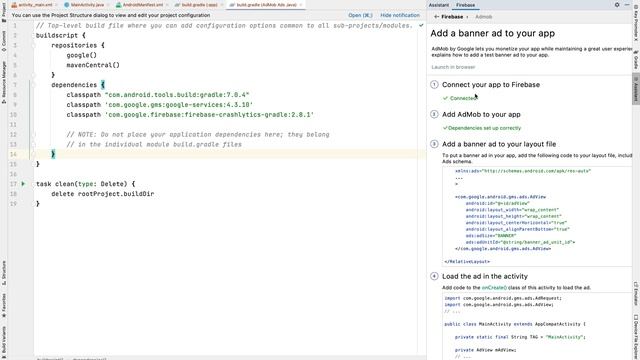The image size is (640, 360).
Task: Click line number 14 in the gutter
Action: click(x=13, y=154)
